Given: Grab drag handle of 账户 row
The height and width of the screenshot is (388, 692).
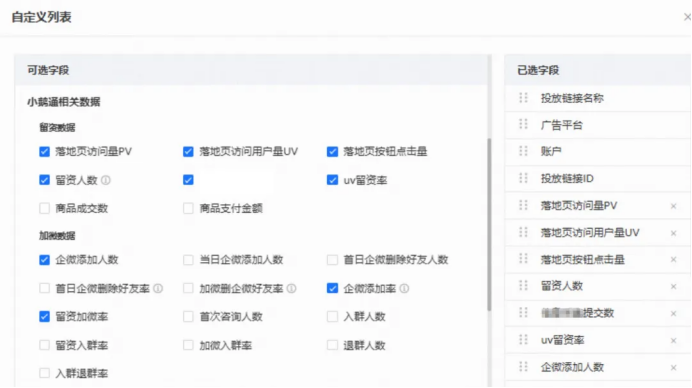Looking at the screenshot, I should [x=523, y=151].
